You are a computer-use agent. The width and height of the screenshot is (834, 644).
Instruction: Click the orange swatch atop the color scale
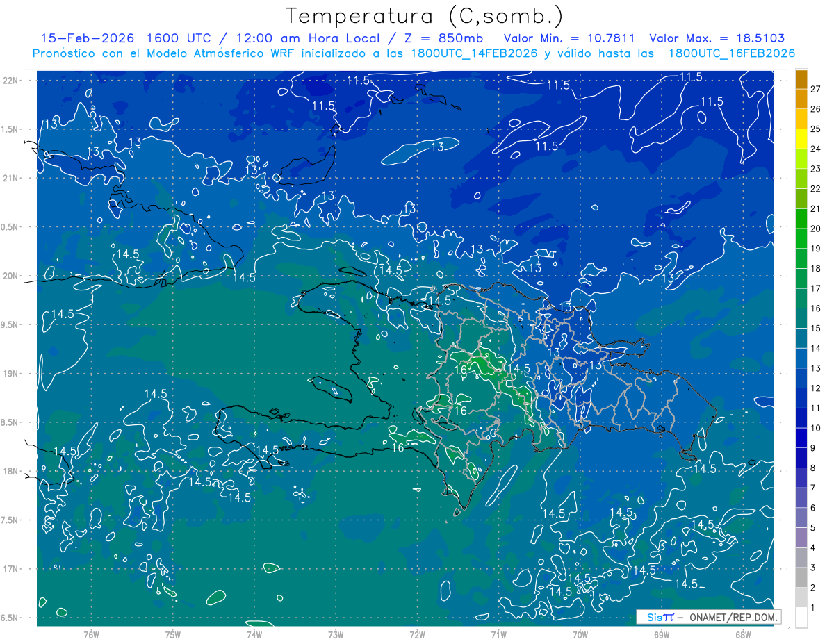point(801,79)
